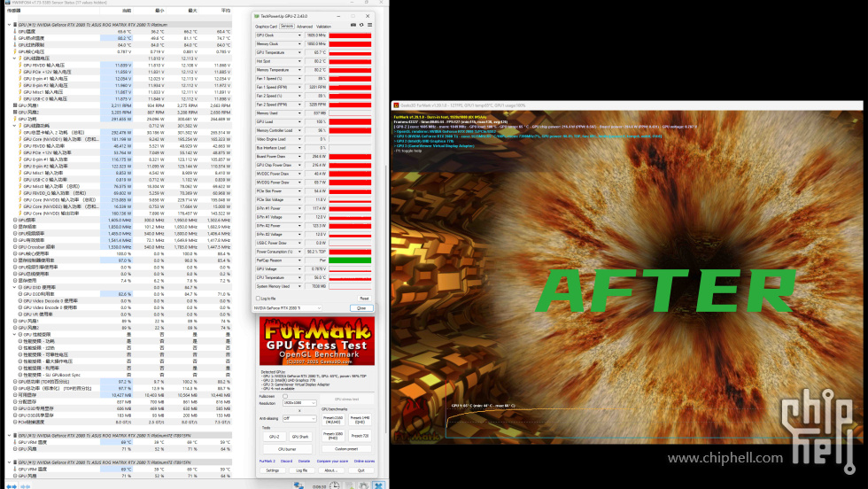Select the Sensors tab in GPU-Z
The image size is (868, 489).
(x=287, y=26)
